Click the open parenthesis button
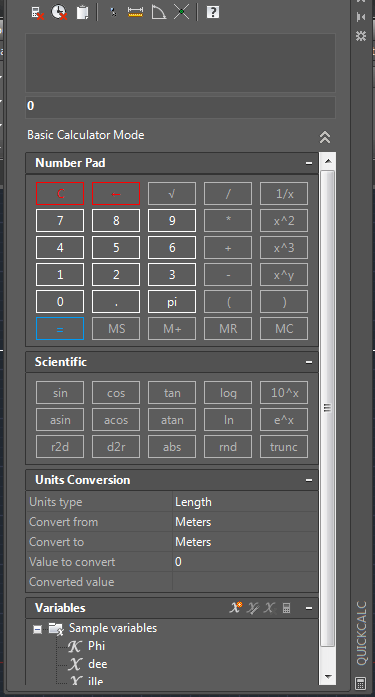375x697 pixels. coord(228,302)
